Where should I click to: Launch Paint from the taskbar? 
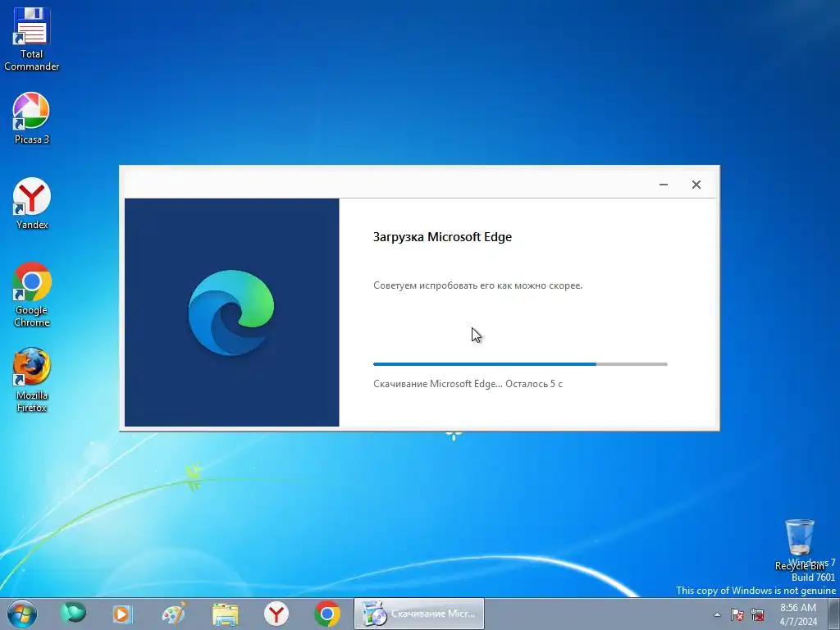click(174, 614)
